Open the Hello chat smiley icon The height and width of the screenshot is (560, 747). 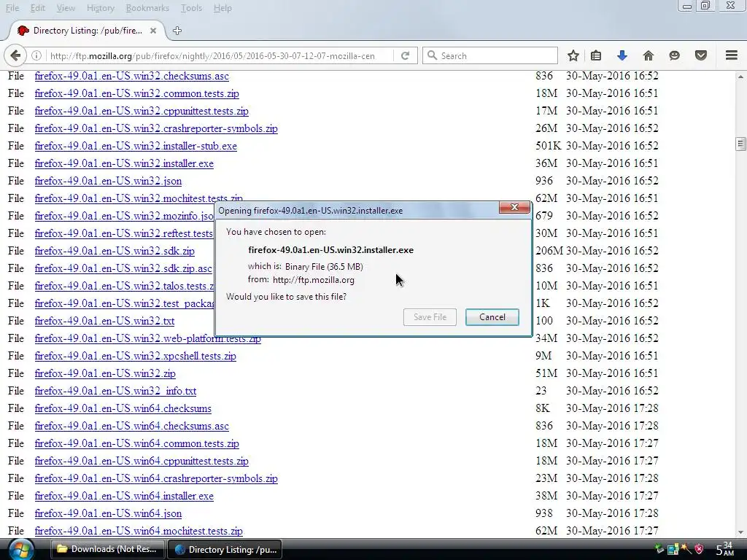click(x=674, y=55)
